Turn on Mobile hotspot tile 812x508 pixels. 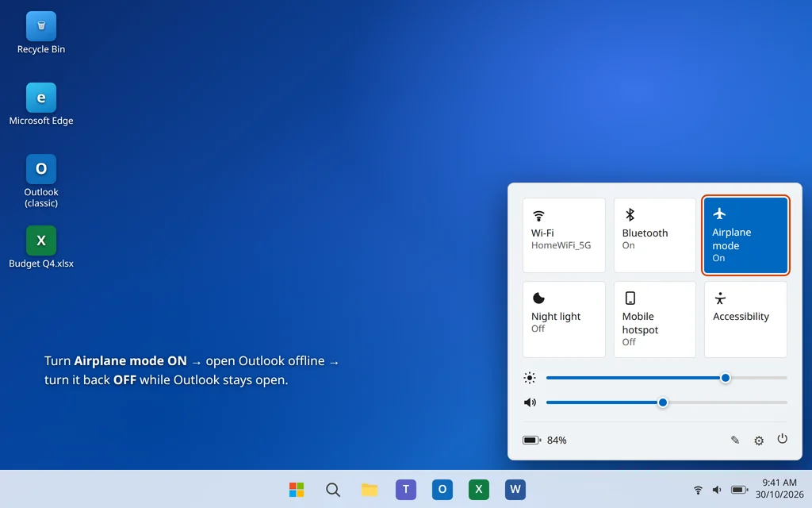tap(654, 319)
